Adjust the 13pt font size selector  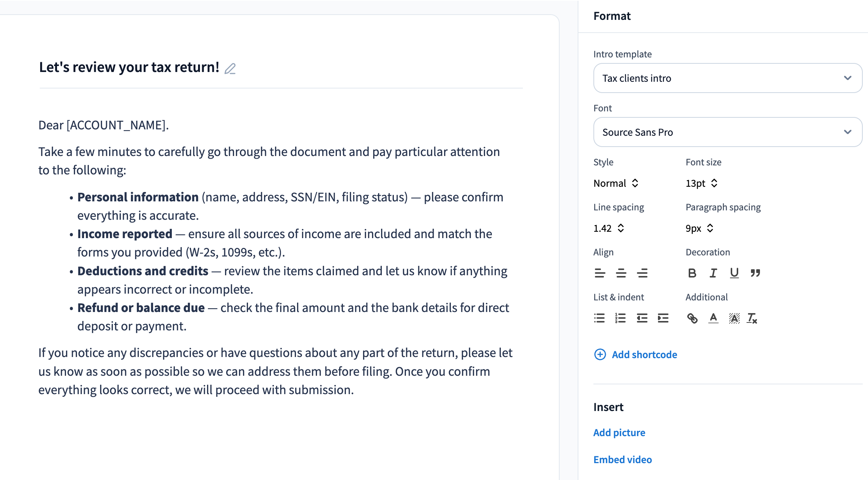(x=701, y=183)
